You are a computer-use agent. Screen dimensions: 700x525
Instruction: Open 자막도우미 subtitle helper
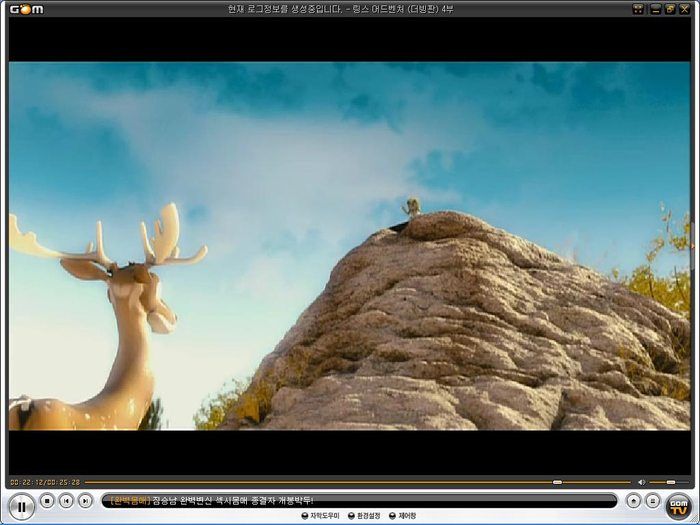[x=321, y=516]
